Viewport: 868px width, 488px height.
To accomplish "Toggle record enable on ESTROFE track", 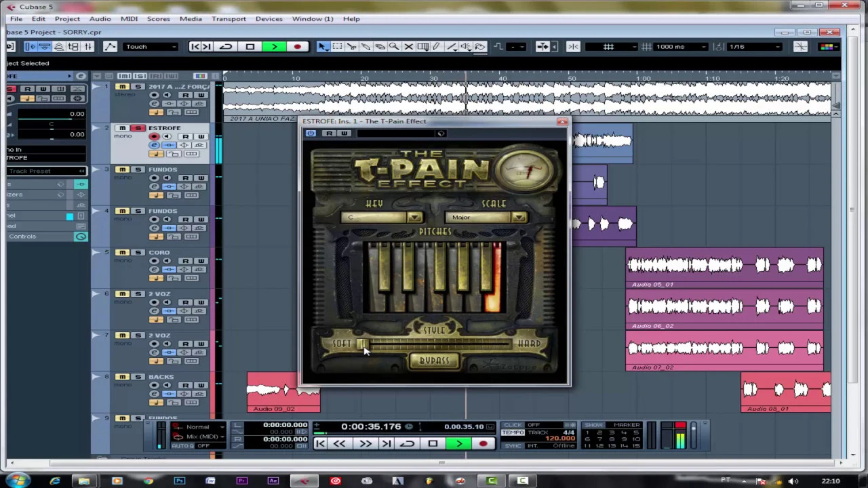I will point(154,136).
